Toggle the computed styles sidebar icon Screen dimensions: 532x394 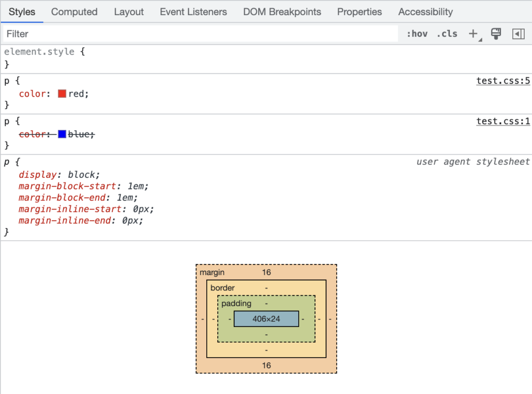(518, 34)
